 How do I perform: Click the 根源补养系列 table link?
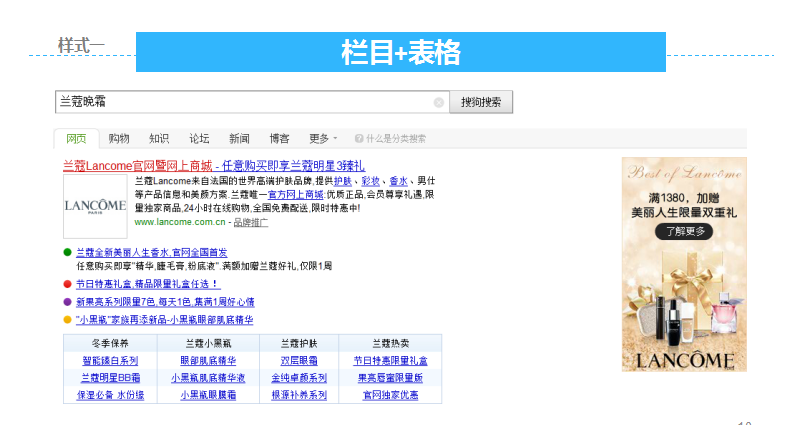[x=299, y=395]
